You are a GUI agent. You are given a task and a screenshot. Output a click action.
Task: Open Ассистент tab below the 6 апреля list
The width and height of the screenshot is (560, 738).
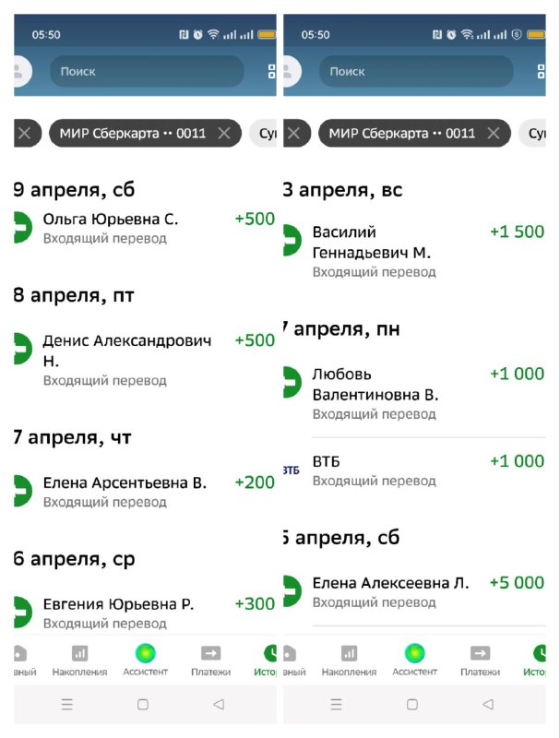click(146, 660)
